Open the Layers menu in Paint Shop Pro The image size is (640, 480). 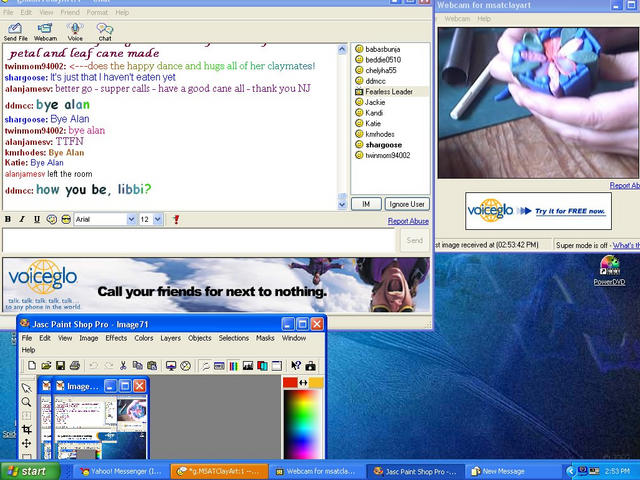point(170,338)
